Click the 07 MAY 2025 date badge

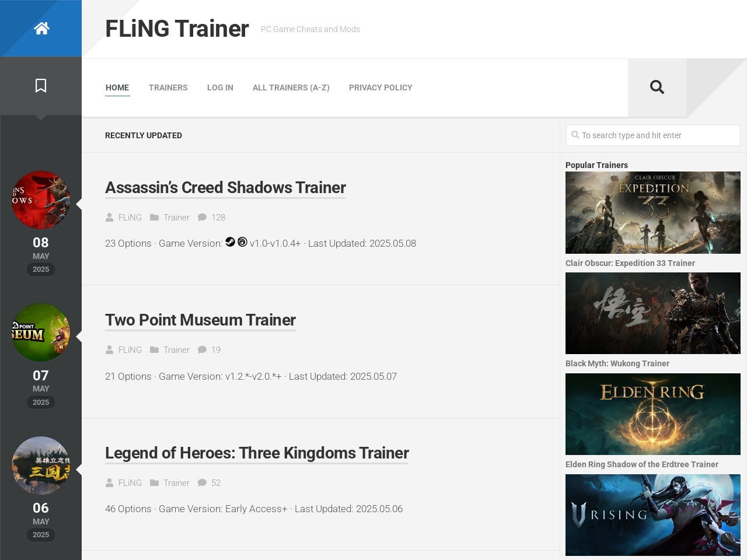(x=41, y=388)
